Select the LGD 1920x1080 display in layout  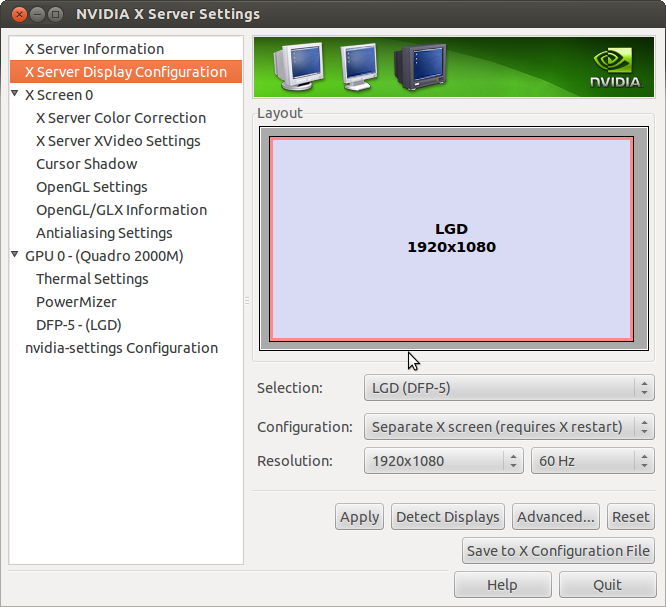coord(452,238)
